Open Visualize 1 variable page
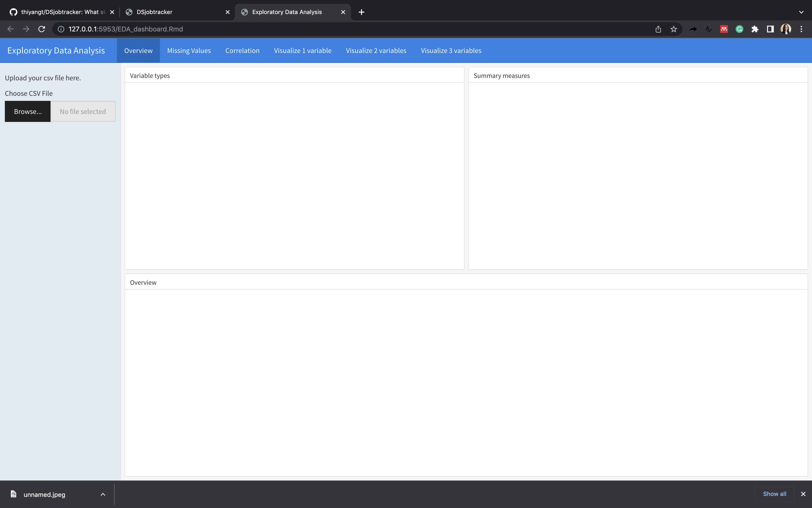This screenshot has height=508, width=812. [303, 50]
